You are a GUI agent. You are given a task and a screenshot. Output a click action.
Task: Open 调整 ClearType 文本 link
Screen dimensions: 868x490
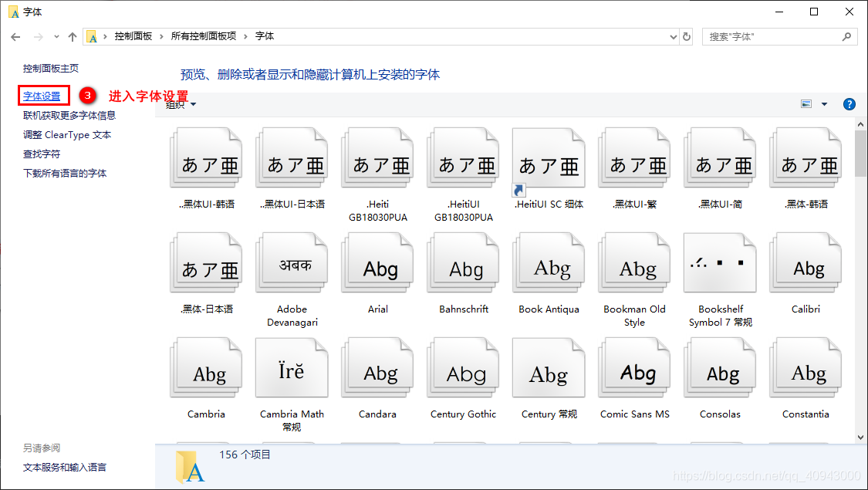[67, 134]
